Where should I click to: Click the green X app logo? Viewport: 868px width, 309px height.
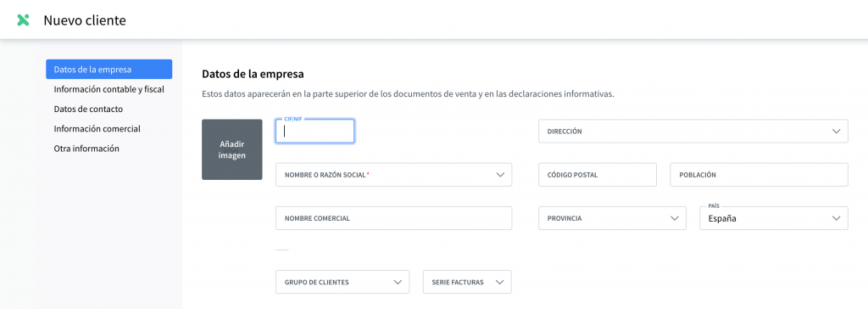(x=23, y=20)
